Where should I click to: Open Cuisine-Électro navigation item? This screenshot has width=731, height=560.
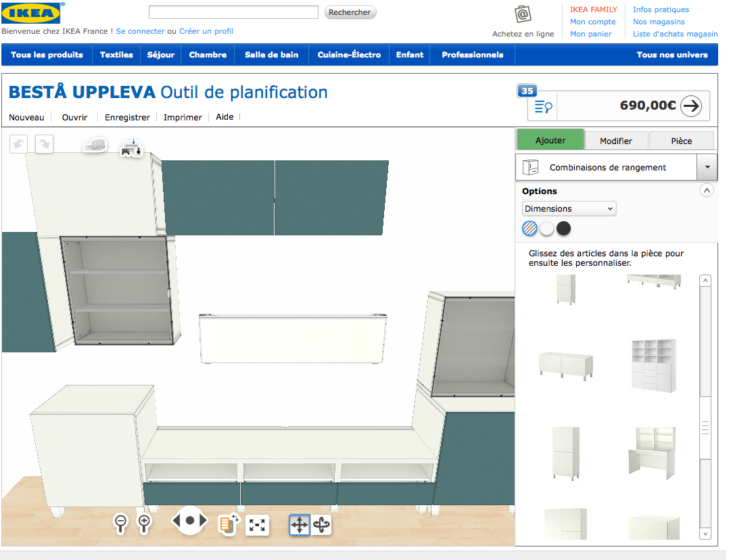(x=349, y=55)
